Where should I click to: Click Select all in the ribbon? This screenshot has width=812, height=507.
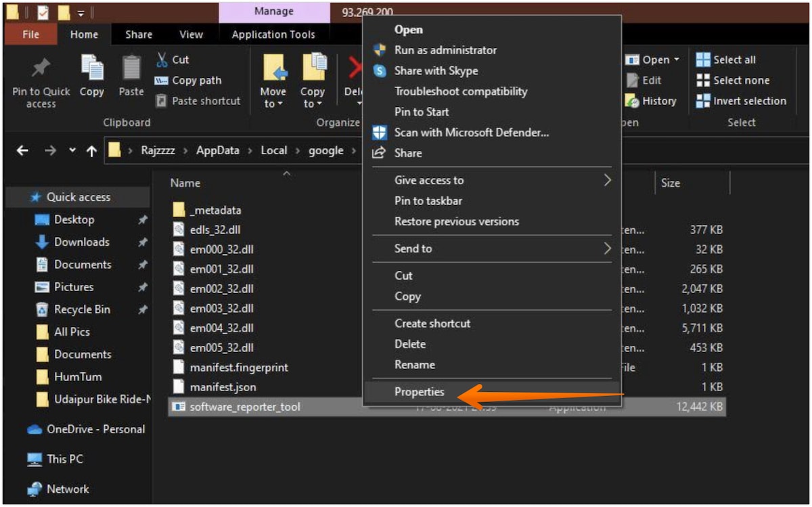pyautogui.click(x=731, y=59)
